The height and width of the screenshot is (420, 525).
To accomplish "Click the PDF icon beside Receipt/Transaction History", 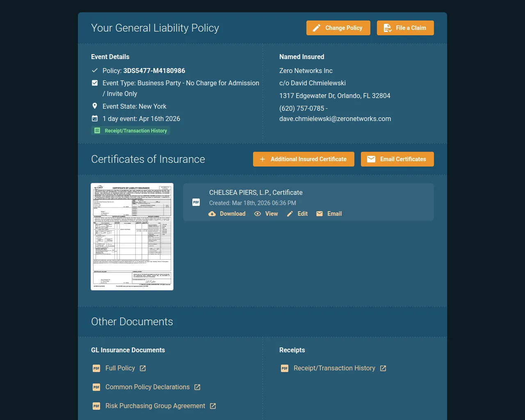I will (x=285, y=368).
